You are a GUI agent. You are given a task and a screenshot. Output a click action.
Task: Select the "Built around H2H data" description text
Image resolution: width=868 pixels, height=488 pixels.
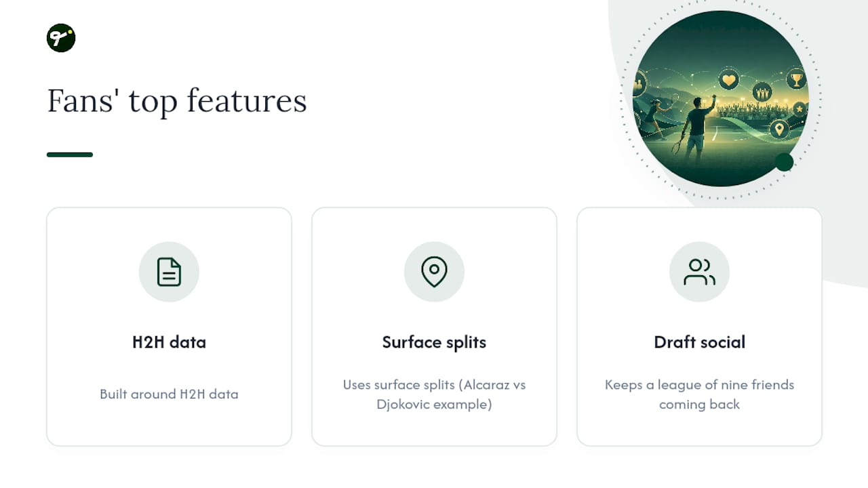(x=169, y=394)
